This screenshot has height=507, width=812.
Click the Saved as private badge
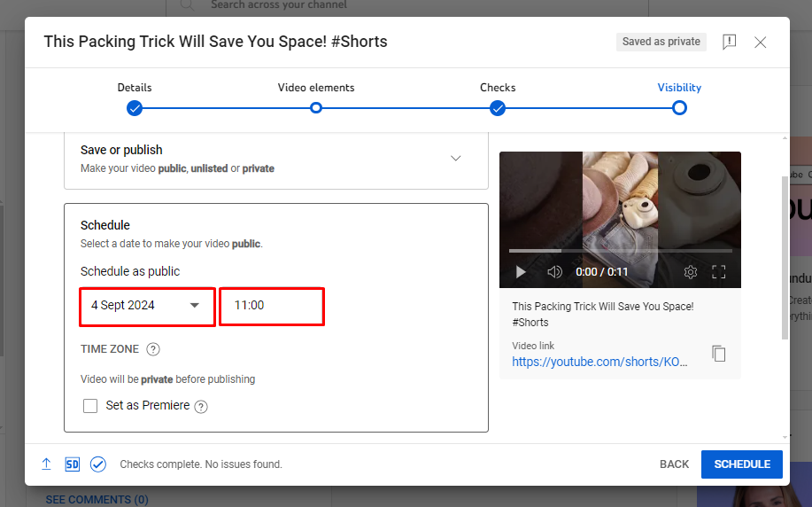coord(661,42)
